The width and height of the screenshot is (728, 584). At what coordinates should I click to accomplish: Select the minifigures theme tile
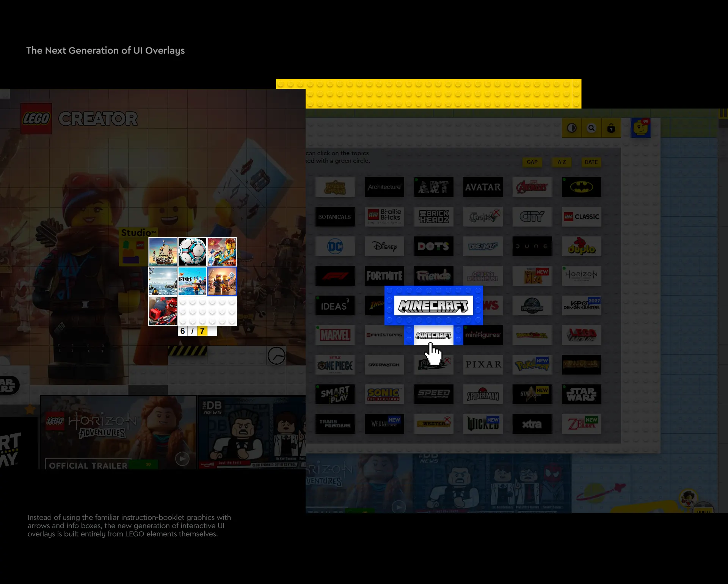[483, 335]
